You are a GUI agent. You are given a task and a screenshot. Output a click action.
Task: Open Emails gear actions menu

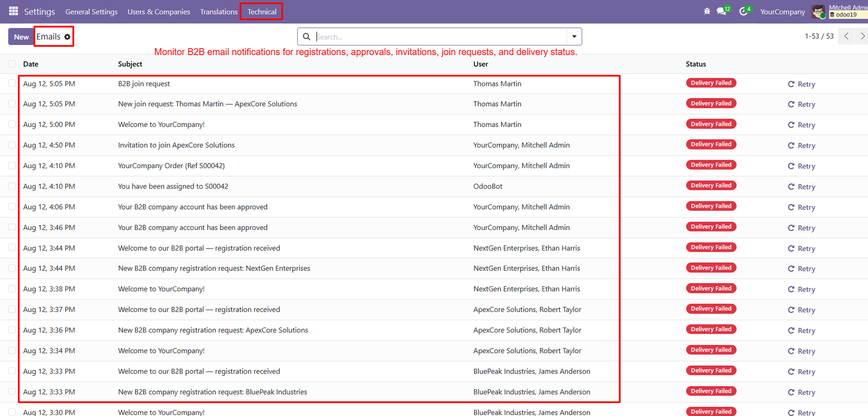[67, 37]
